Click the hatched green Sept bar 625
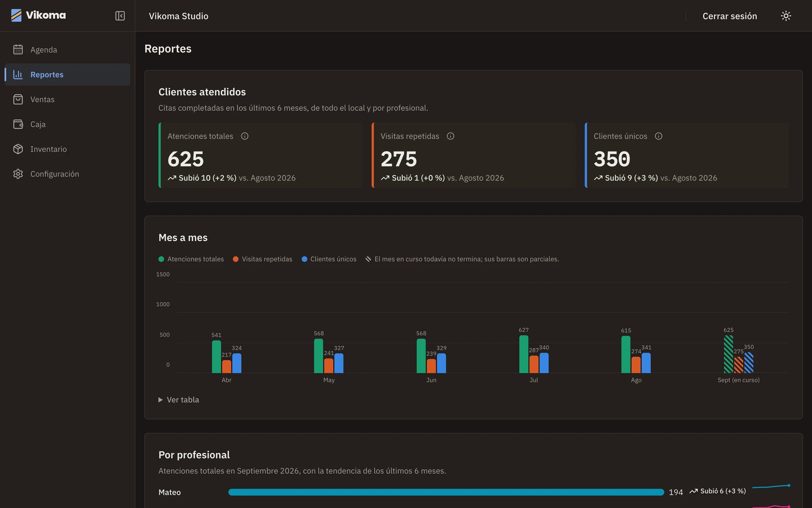 click(x=728, y=354)
